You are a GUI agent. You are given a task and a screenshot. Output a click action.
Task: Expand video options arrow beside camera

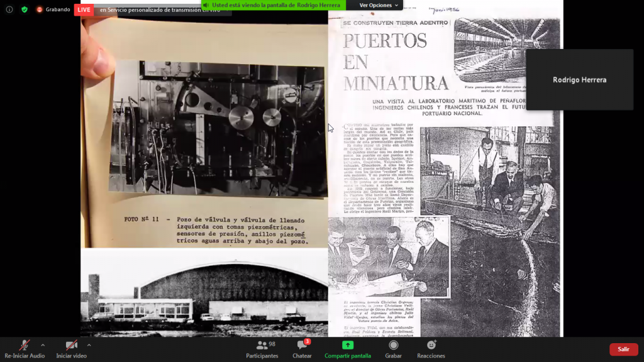pos(89,345)
